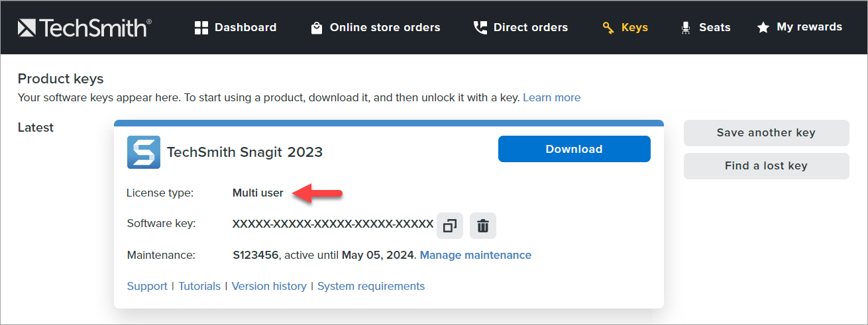Go to Online store orders
Viewport: 868px width, 325px height.
pos(375,28)
